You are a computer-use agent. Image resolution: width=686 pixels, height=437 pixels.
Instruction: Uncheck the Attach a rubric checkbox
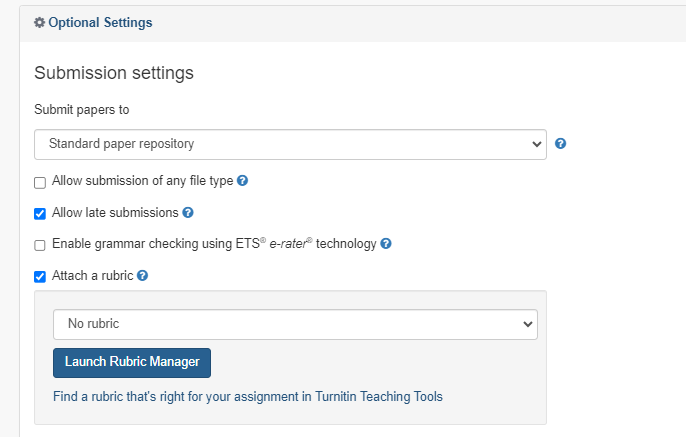tap(40, 276)
